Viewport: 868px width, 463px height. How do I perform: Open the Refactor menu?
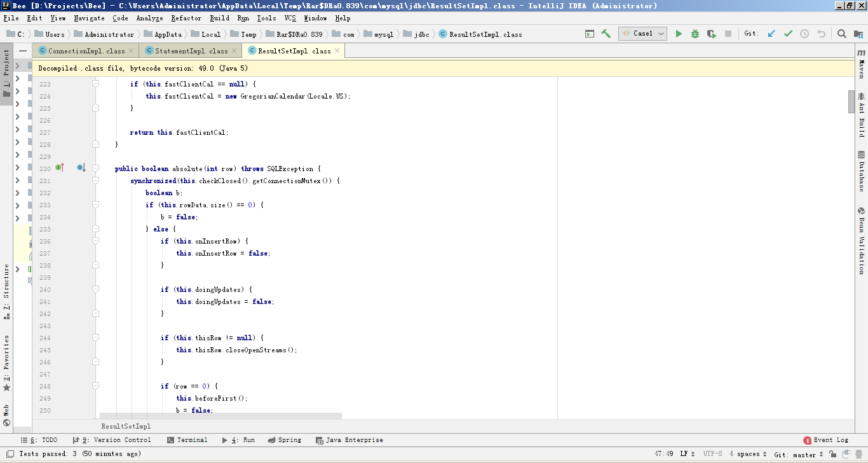(x=186, y=18)
